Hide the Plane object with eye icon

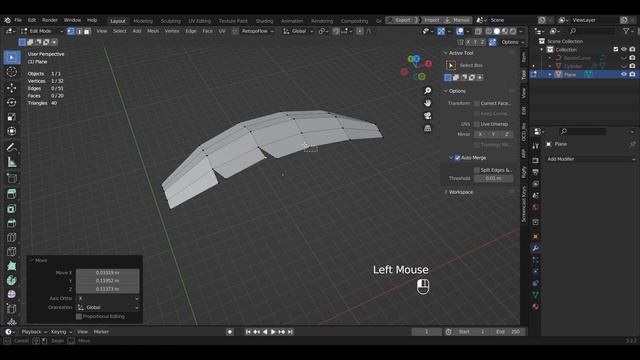pyautogui.click(x=624, y=74)
